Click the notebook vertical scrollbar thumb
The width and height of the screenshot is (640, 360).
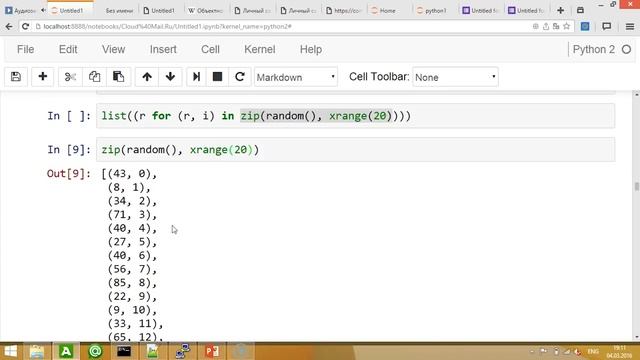coord(636,187)
